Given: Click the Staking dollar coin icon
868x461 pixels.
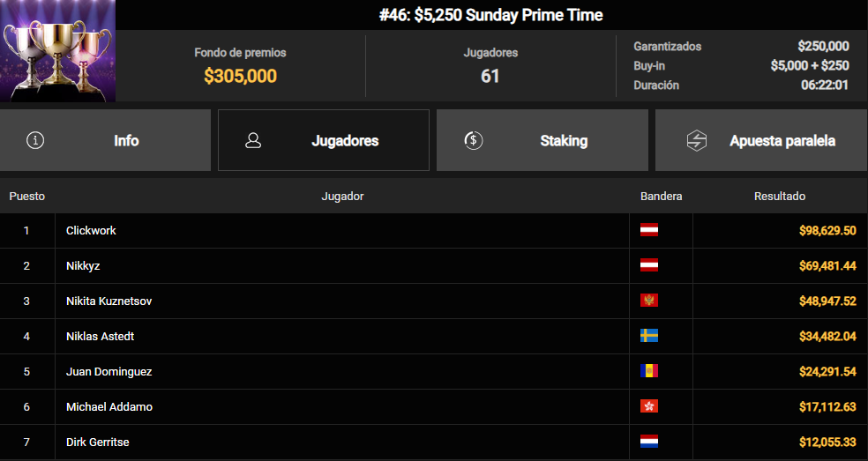Looking at the screenshot, I should [474, 140].
